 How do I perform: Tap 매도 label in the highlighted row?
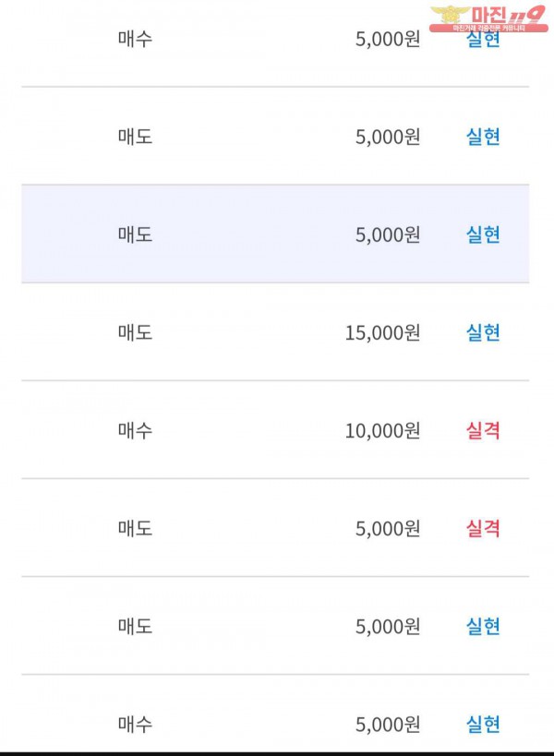(135, 234)
